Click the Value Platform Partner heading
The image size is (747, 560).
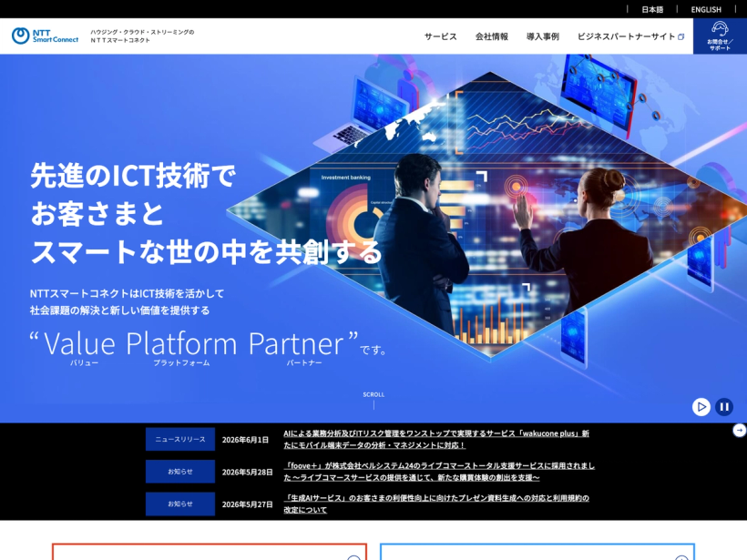point(194,343)
